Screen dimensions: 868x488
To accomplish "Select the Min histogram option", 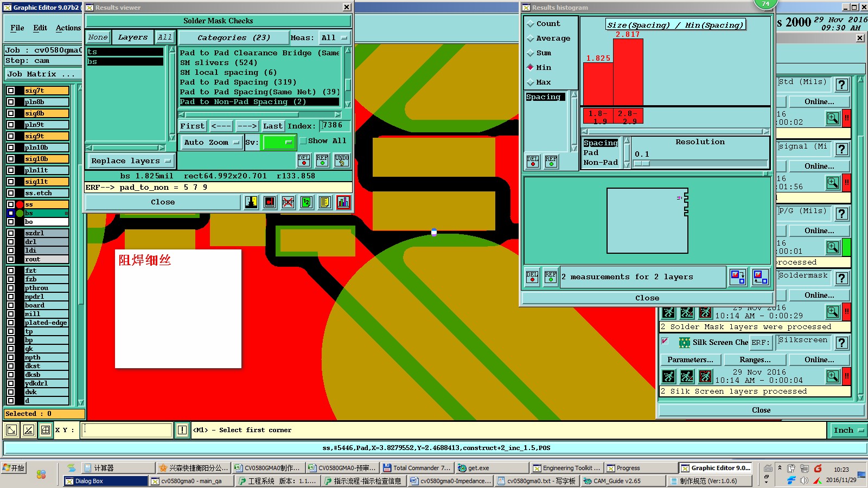I will (x=539, y=68).
